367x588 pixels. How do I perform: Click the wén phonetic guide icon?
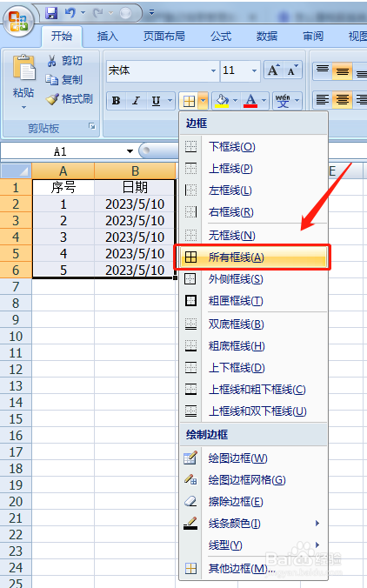(x=283, y=101)
